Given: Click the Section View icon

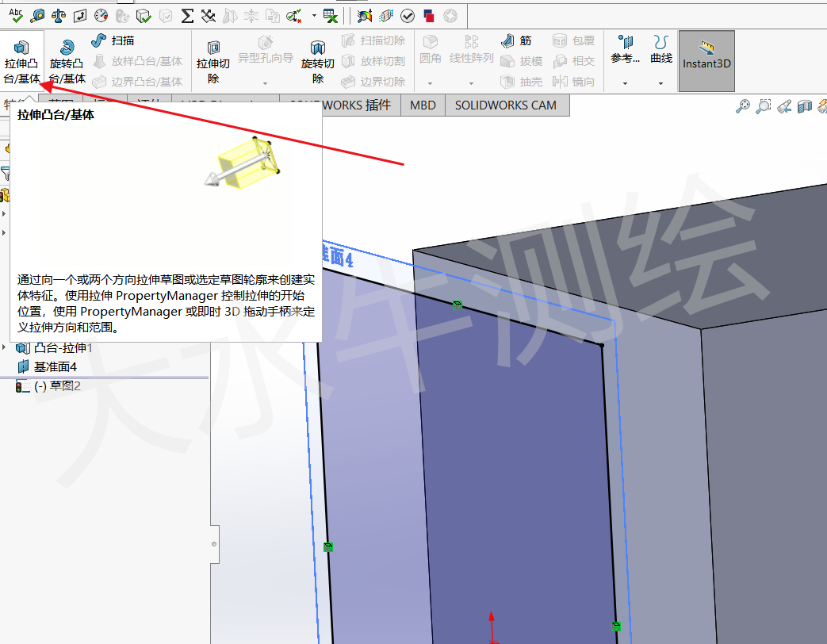Looking at the screenshot, I should (805, 106).
